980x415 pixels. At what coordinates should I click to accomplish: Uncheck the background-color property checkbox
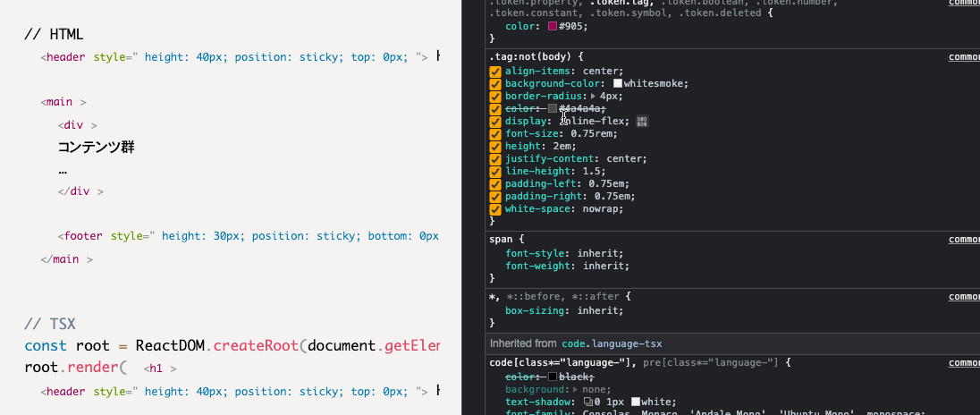[x=495, y=84]
